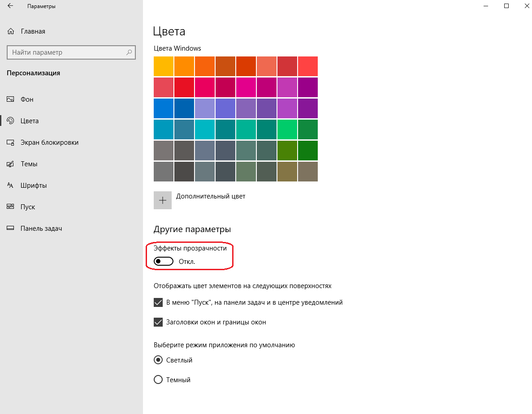Pick the magenta pink swatch in second row
The width and height of the screenshot is (532, 414).
(246, 87)
